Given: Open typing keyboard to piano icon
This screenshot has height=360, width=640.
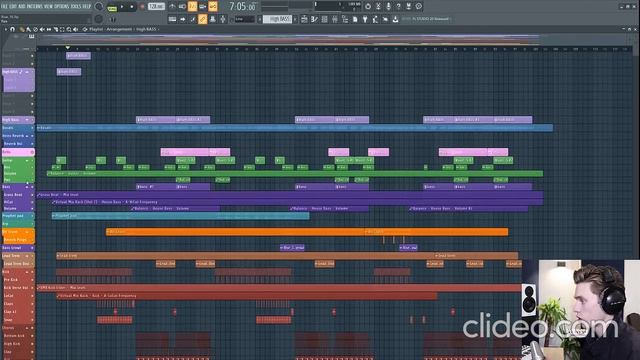Looking at the screenshot, I should [x=172, y=19].
